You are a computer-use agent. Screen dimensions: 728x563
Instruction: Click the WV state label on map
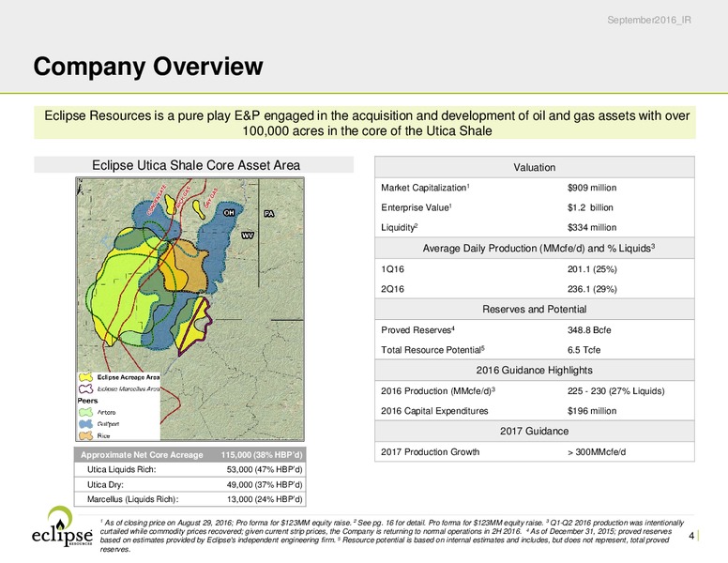click(x=248, y=236)
